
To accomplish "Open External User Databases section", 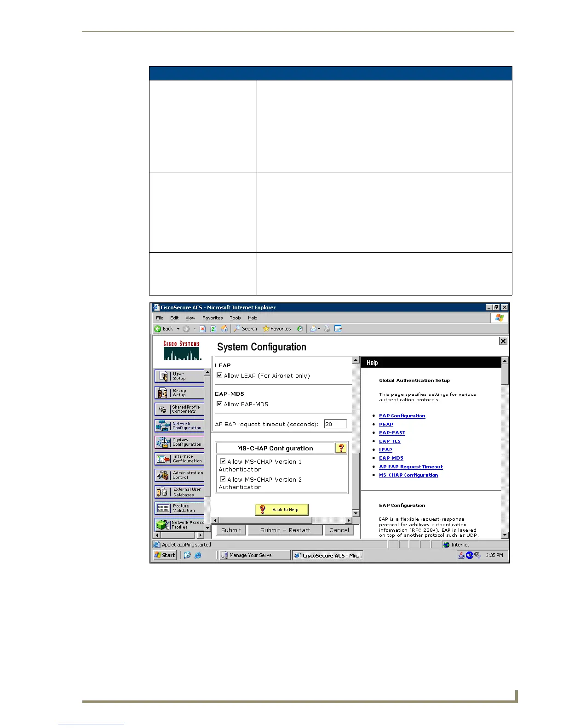I will coord(179,492).
